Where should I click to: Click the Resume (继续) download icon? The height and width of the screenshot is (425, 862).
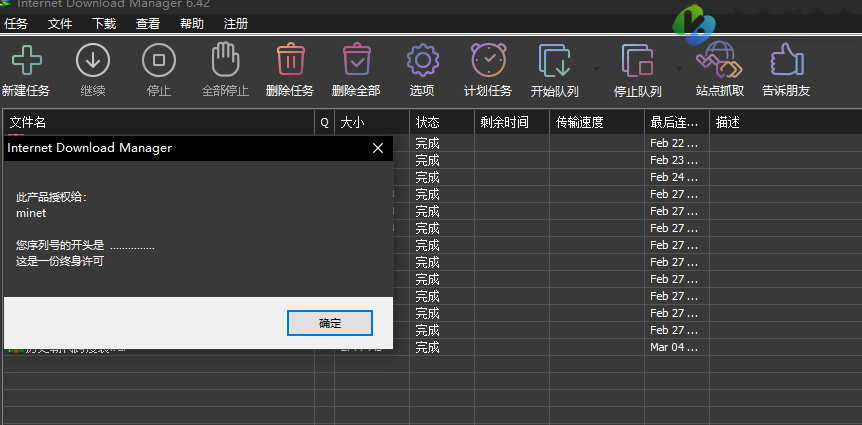[92, 61]
